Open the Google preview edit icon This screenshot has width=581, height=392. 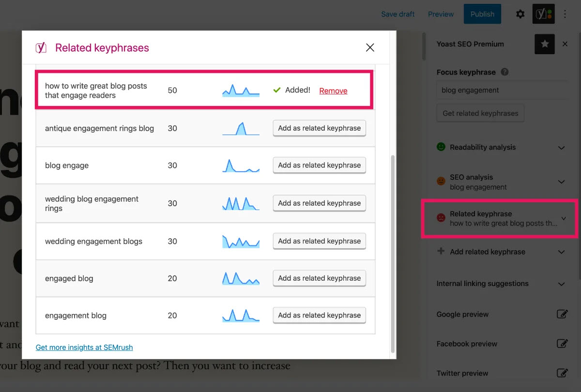pyautogui.click(x=562, y=314)
